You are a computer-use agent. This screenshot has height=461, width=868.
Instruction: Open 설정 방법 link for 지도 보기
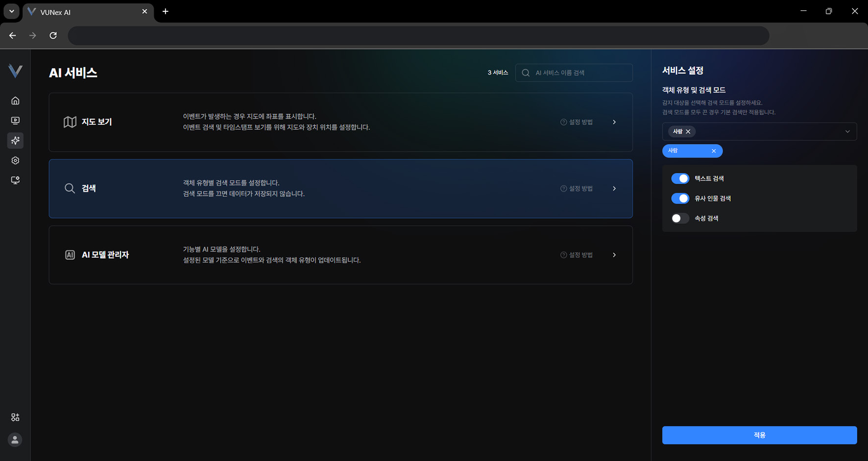(x=577, y=122)
